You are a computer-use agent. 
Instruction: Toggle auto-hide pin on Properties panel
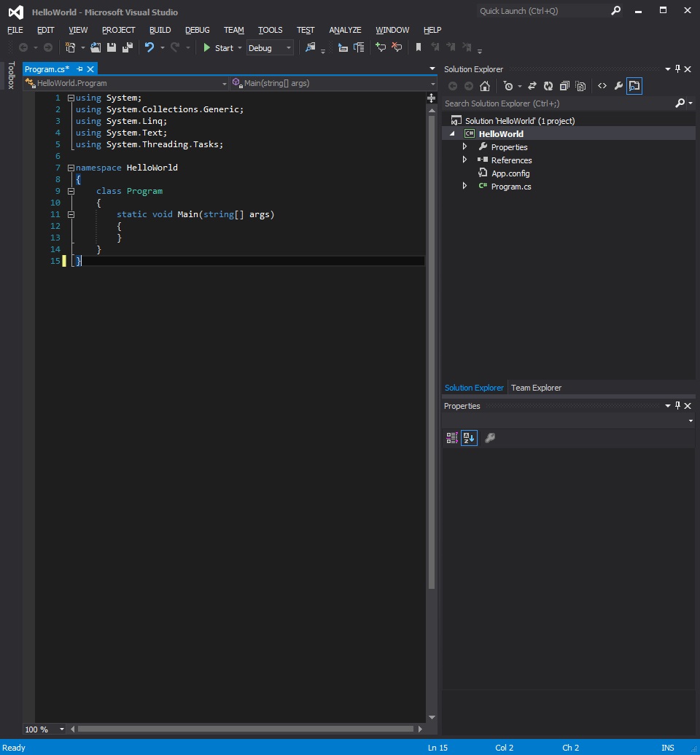[677, 405]
